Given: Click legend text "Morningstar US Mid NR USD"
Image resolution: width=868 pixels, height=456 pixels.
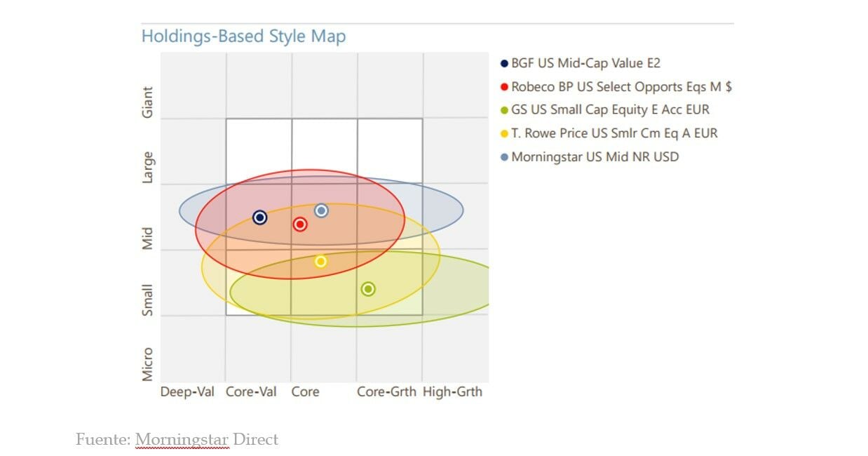Looking at the screenshot, I should [595, 157].
